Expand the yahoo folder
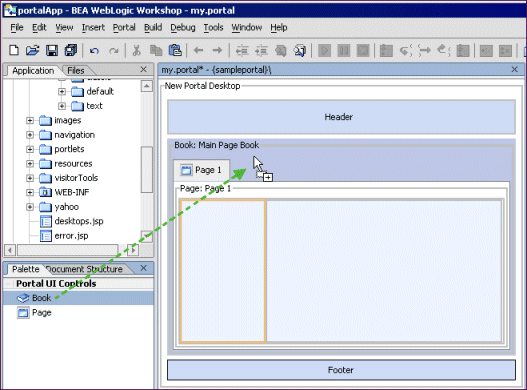527x390 pixels. [30, 207]
